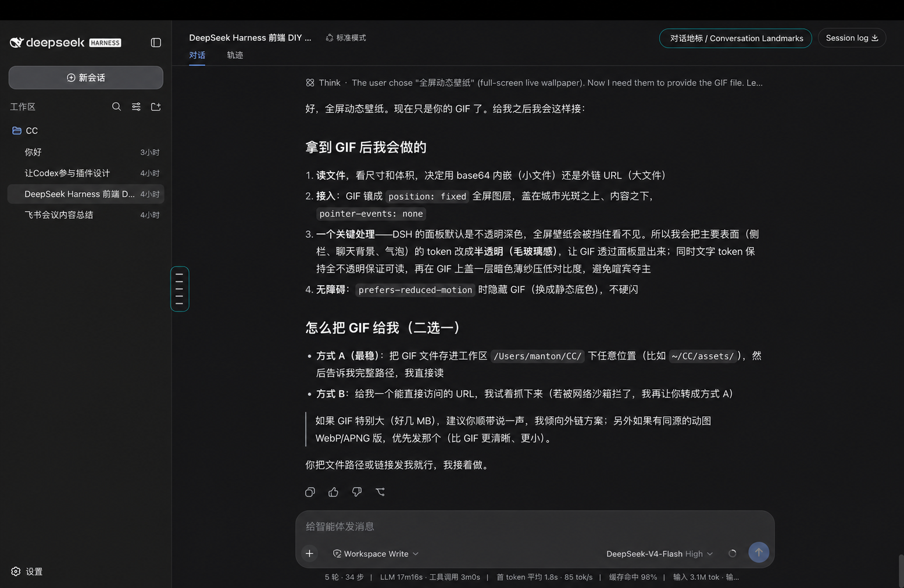904x588 pixels.
Task: Open workspace filter settings sliders icon
Action: coord(136,106)
